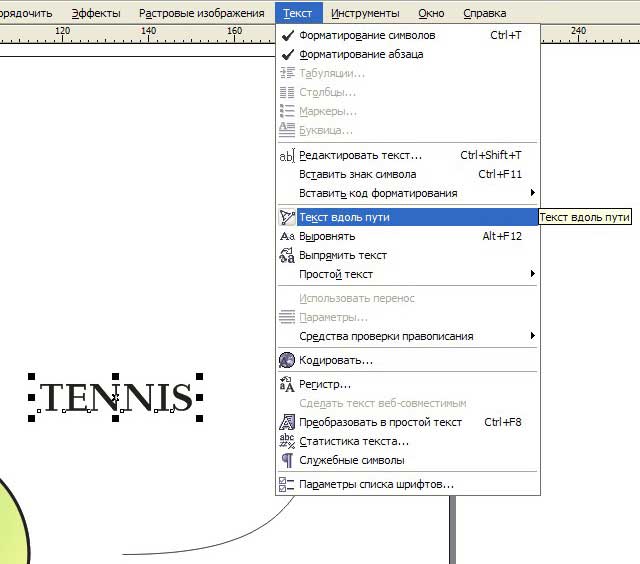Click Convert to paragraph text icon
The image size is (640, 564).
pyautogui.click(x=287, y=422)
